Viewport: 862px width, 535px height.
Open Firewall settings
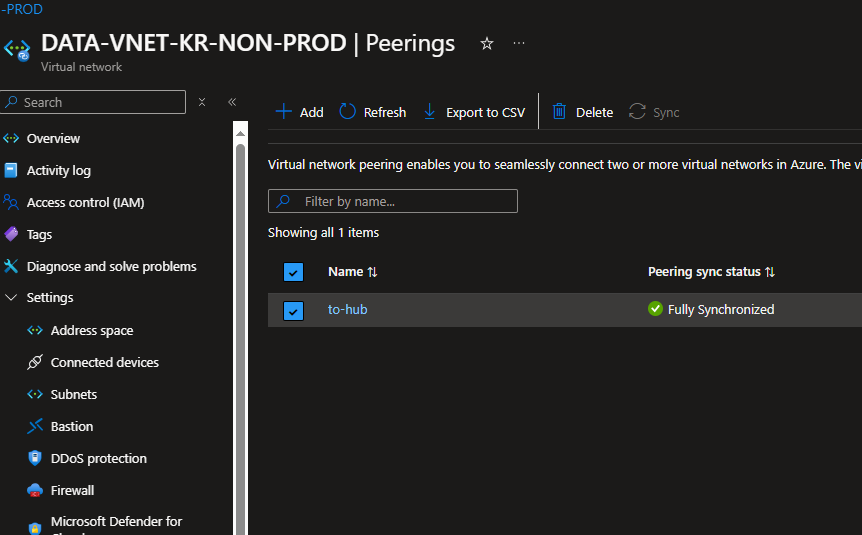click(73, 490)
